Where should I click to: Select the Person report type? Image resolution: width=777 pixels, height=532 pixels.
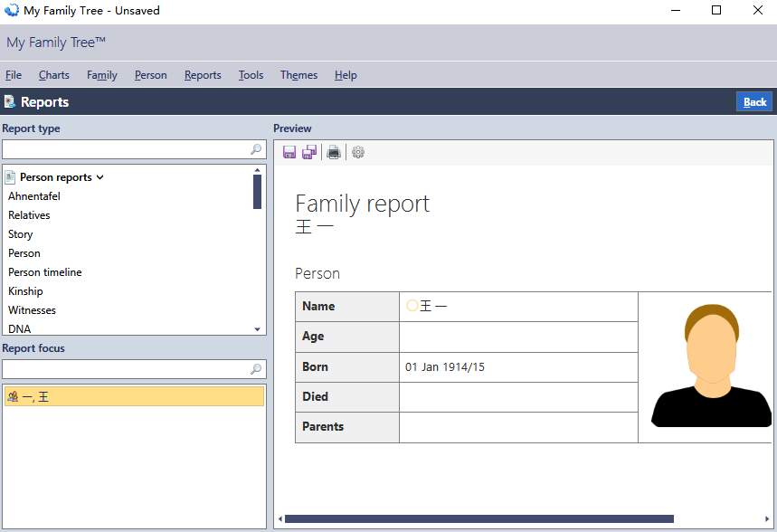click(24, 253)
